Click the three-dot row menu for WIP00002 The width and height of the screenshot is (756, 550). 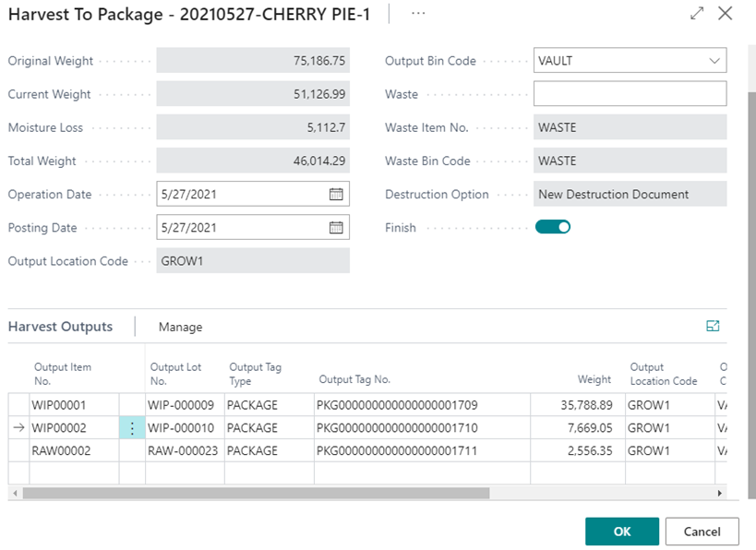[x=132, y=428]
